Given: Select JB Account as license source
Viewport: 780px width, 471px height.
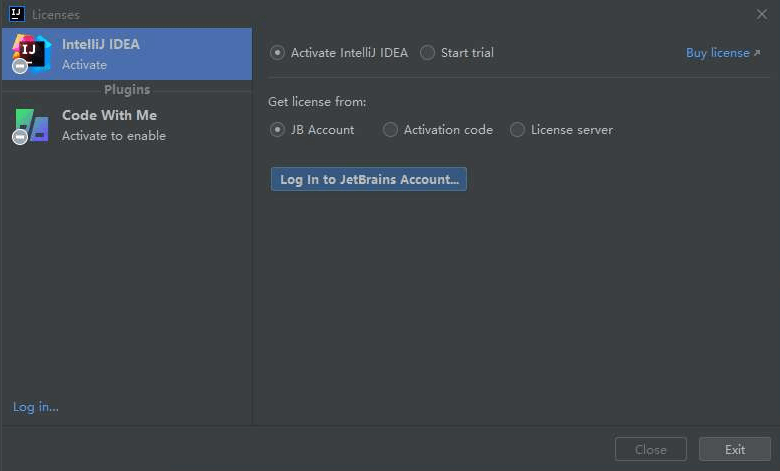Looking at the screenshot, I should pos(278,130).
